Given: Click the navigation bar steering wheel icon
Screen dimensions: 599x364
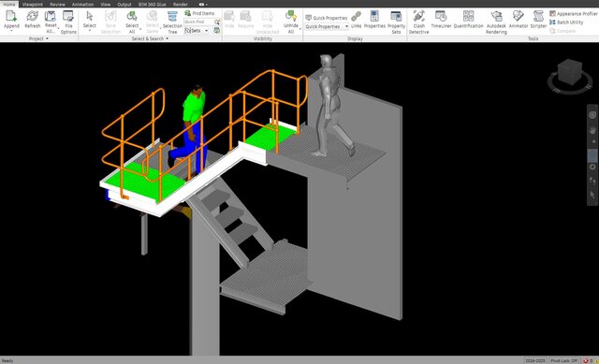Looking at the screenshot, I should click(592, 114).
